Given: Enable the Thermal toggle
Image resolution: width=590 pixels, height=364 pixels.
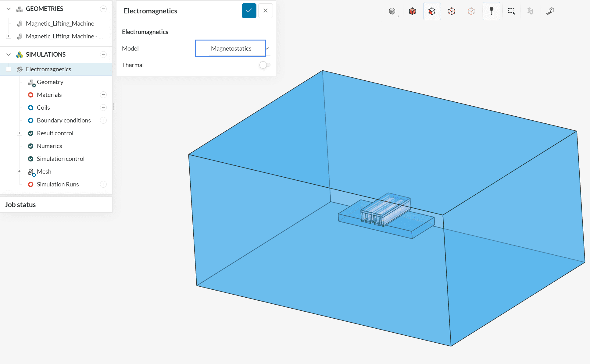Looking at the screenshot, I should [264, 65].
